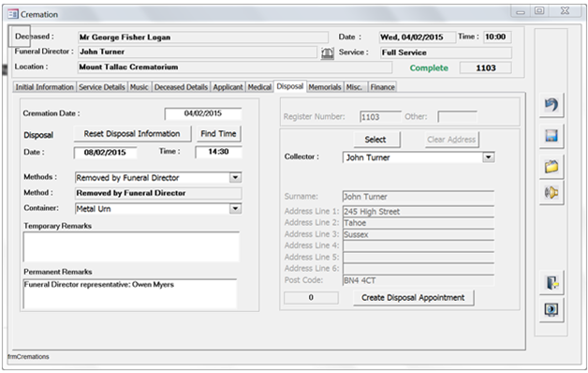Click the empty Address Line 6 field
588x373 pixels.
[419, 269]
